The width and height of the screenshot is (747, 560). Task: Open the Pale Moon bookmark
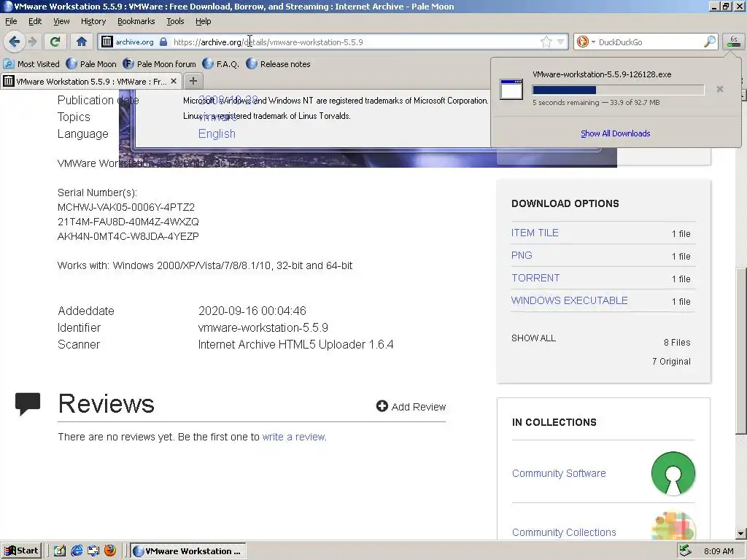[x=91, y=64]
